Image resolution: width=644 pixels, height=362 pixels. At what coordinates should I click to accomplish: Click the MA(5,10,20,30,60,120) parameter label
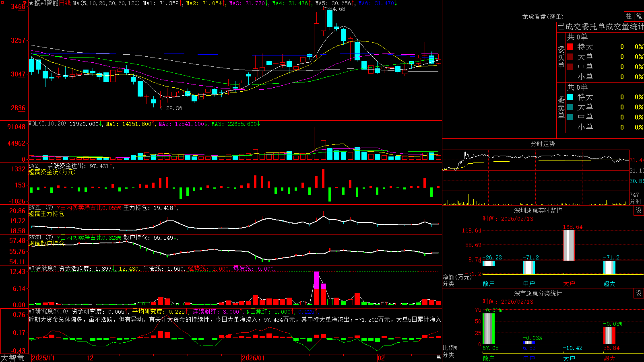click(106, 3)
